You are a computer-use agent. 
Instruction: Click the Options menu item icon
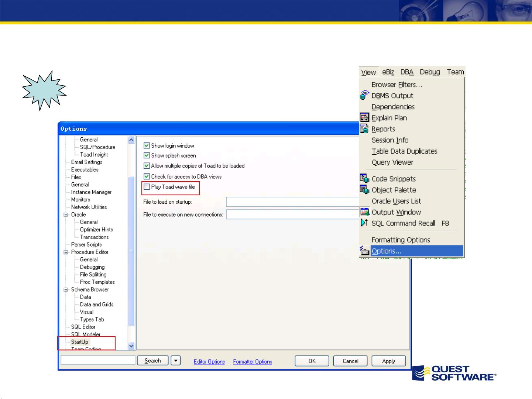[364, 251]
